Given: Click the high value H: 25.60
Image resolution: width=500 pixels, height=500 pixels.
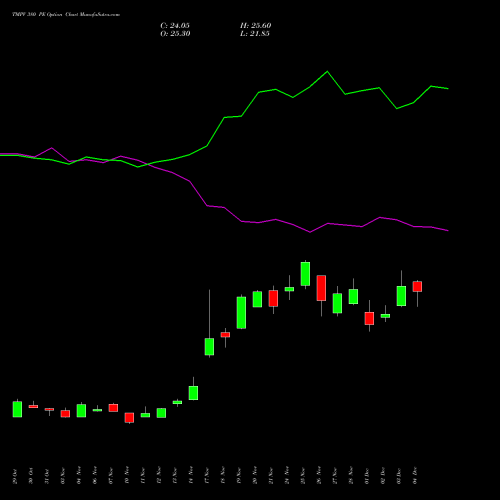Looking at the screenshot, I should click(255, 26).
